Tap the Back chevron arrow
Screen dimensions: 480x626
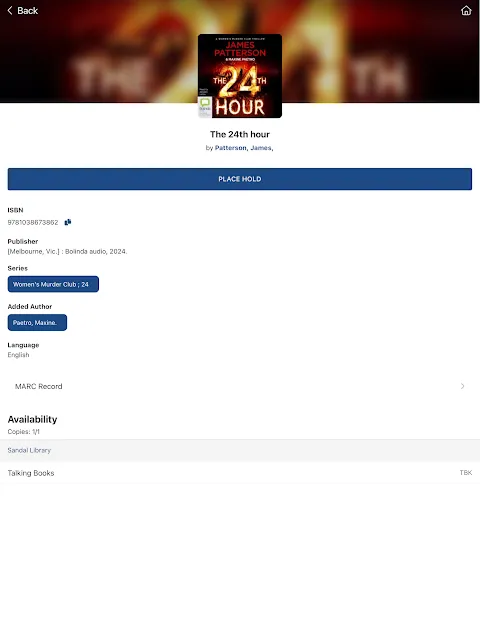[10, 10]
